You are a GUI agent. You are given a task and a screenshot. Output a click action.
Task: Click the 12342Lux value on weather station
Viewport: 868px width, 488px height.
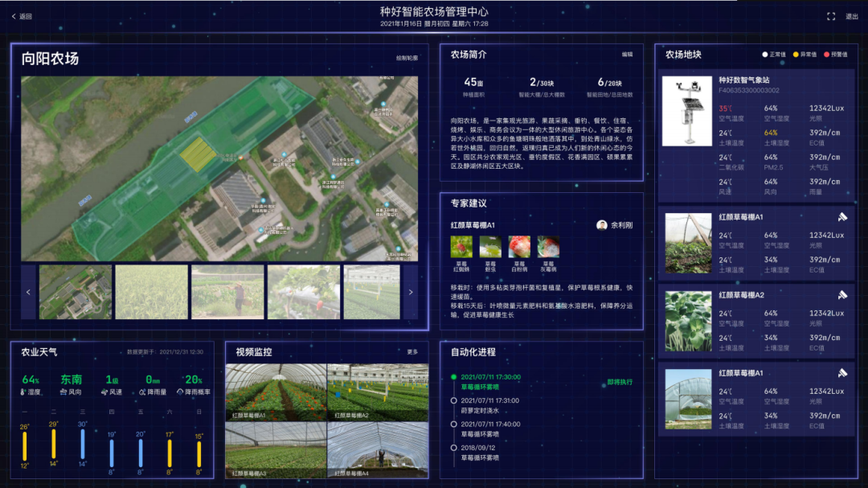[826, 109]
